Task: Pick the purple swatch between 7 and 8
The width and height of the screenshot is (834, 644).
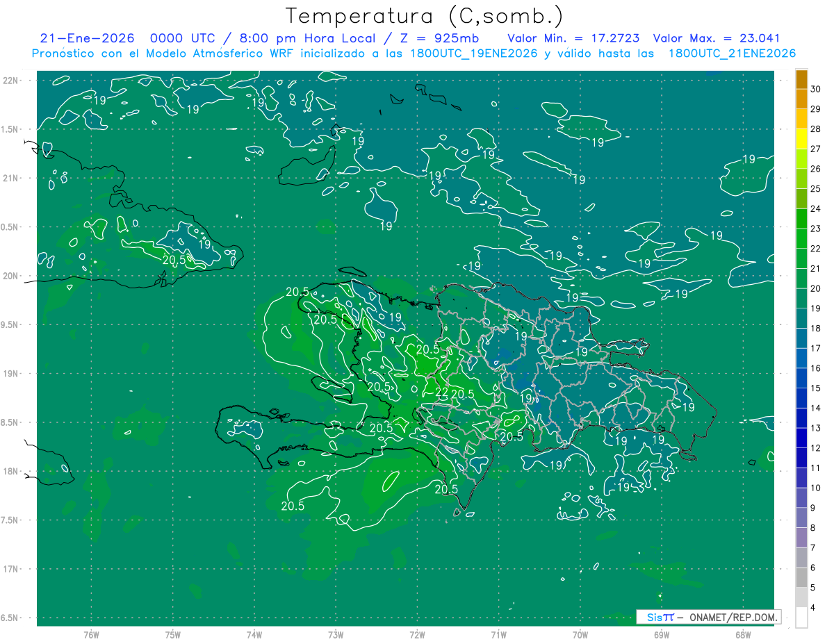Action: click(x=801, y=538)
